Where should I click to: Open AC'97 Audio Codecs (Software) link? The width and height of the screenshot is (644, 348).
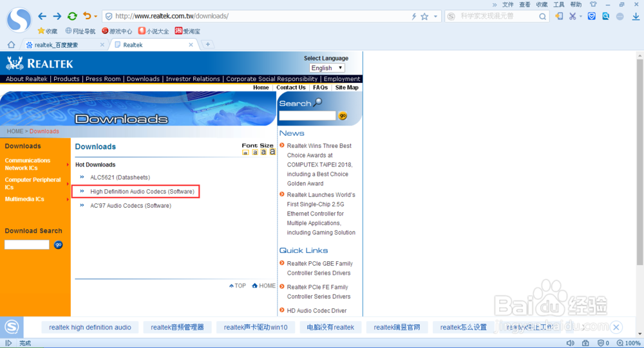(x=131, y=206)
